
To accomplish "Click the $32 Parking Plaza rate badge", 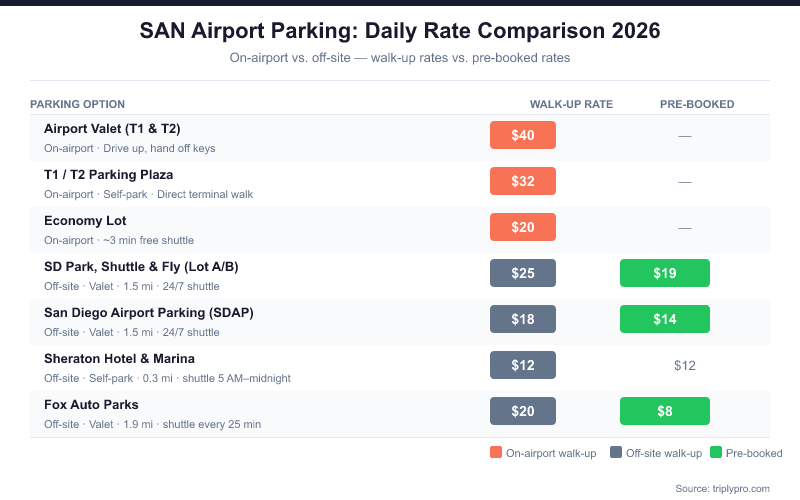I will (x=522, y=181).
